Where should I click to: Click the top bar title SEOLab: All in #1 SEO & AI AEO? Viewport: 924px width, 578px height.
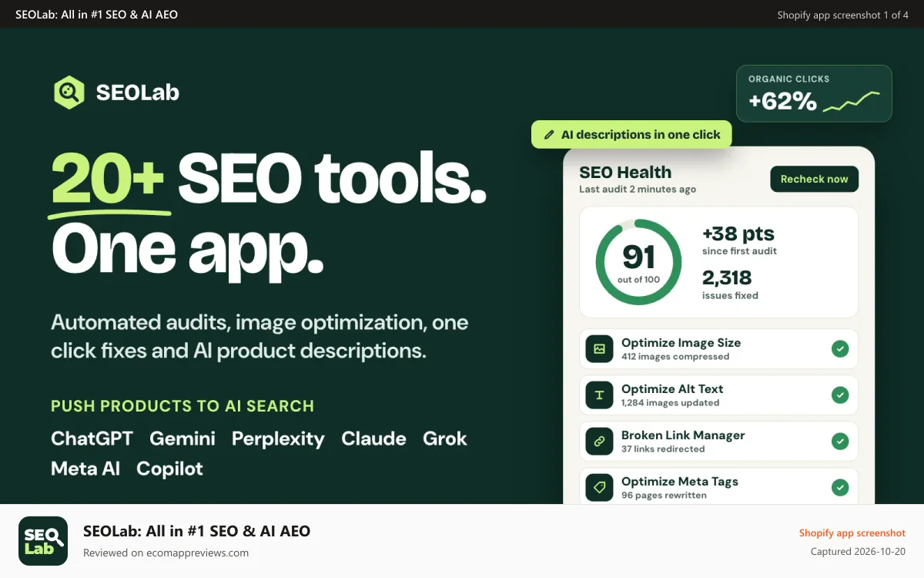point(96,15)
